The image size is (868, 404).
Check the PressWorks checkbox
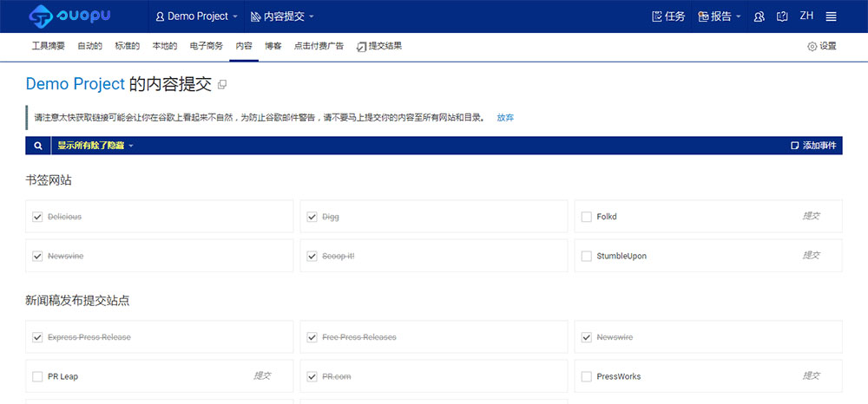pos(587,377)
